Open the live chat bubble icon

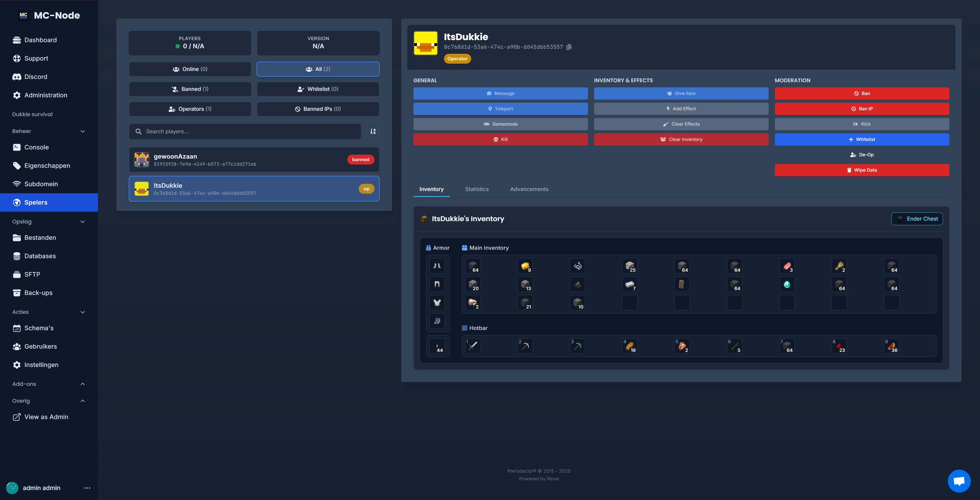pyautogui.click(x=959, y=481)
